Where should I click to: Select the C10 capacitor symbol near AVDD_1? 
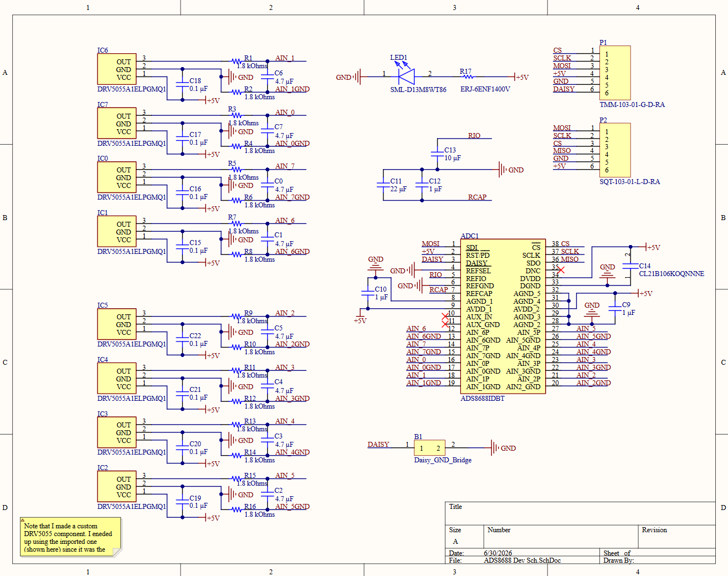(368, 293)
